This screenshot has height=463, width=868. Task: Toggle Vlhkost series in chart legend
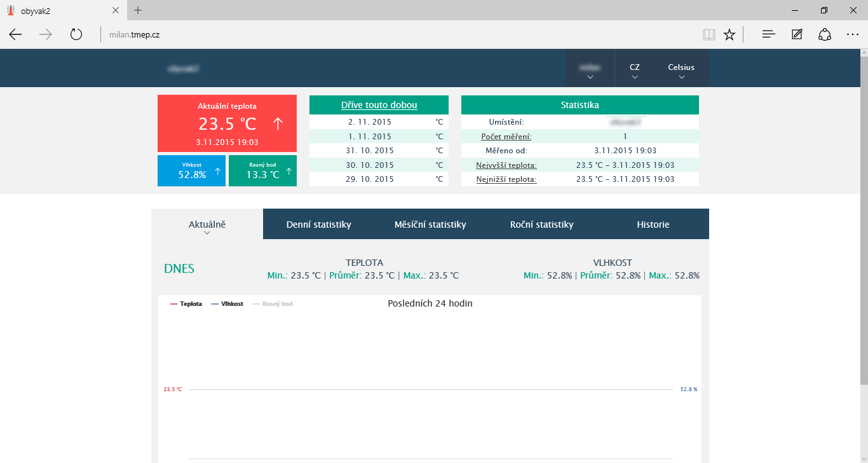click(227, 304)
